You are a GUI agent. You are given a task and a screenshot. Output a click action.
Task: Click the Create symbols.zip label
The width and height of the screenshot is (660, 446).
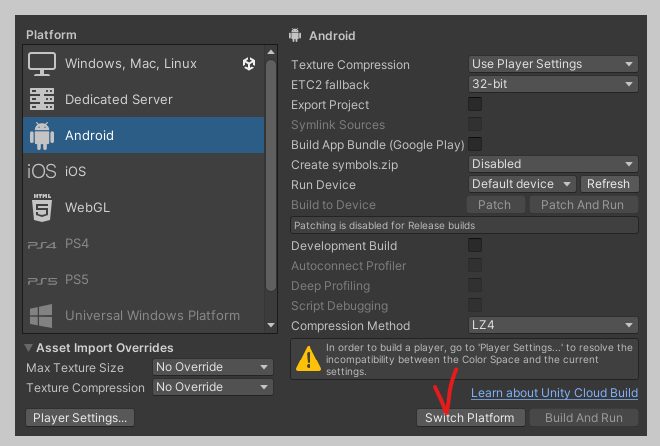coord(344,165)
